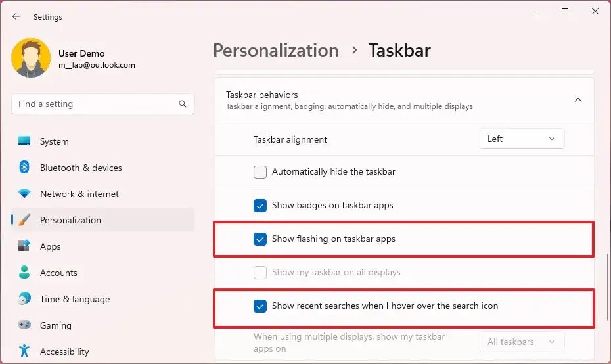Disable Show recent searches on hover checkbox
This screenshot has height=364, width=611.
tap(260, 306)
